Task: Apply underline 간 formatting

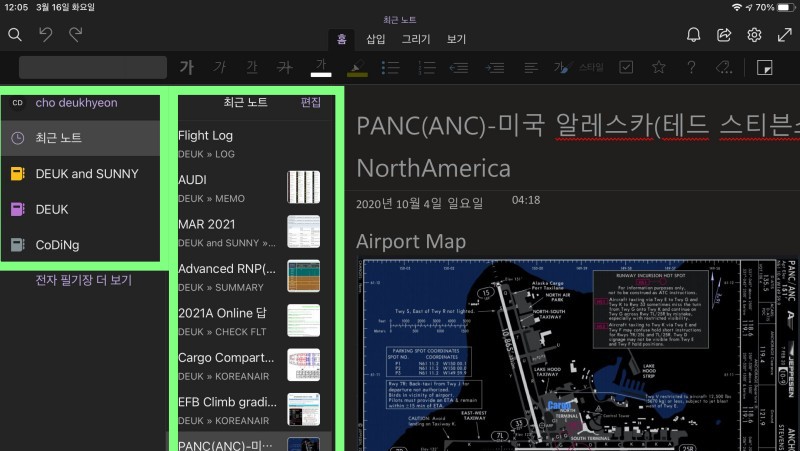Action: click(252, 67)
